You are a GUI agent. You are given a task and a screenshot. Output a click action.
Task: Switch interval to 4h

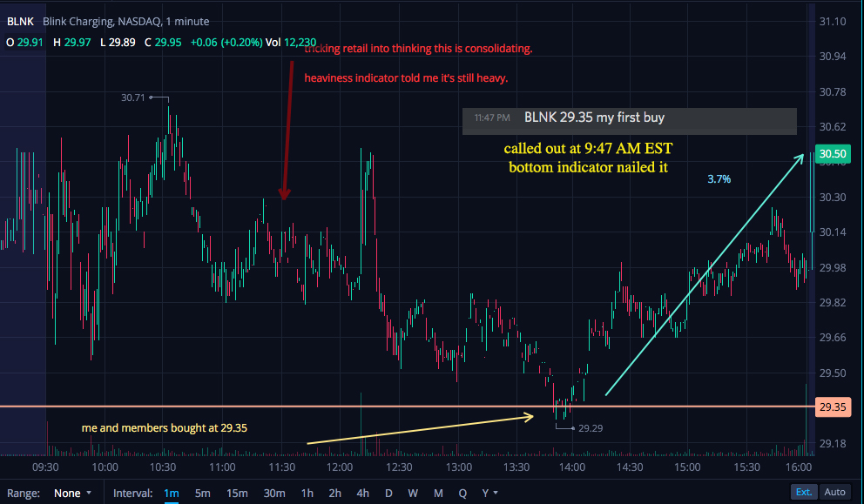point(362,493)
